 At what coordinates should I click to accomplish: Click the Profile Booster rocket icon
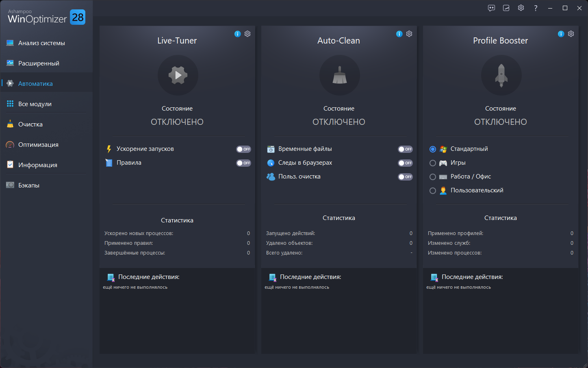click(501, 75)
